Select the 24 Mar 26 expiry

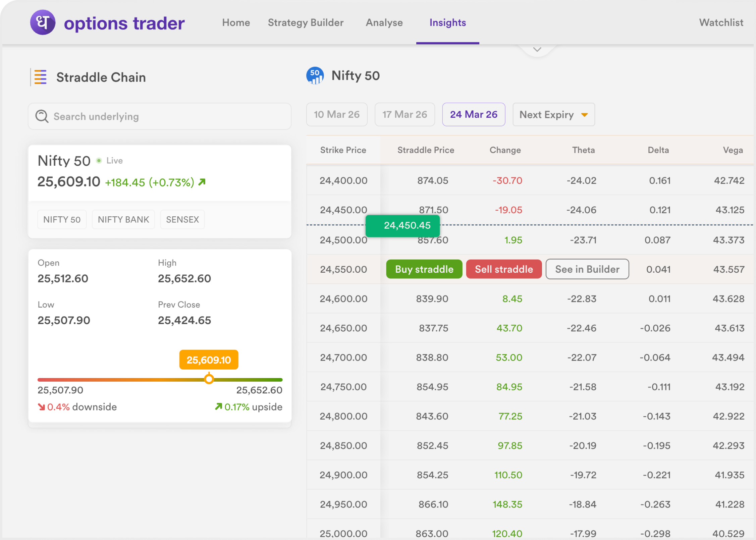[x=473, y=114]
